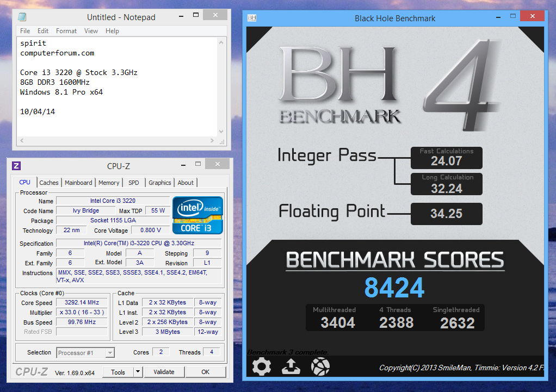Image resolution: width=556 pixels, height=392 pixels.
Task: Click Notepad vertical scrollbar down arrow
Action: [x=221, y=132]
